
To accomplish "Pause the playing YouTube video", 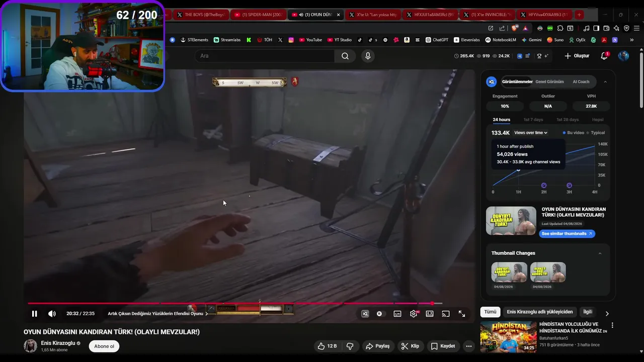I will (34, 314).
